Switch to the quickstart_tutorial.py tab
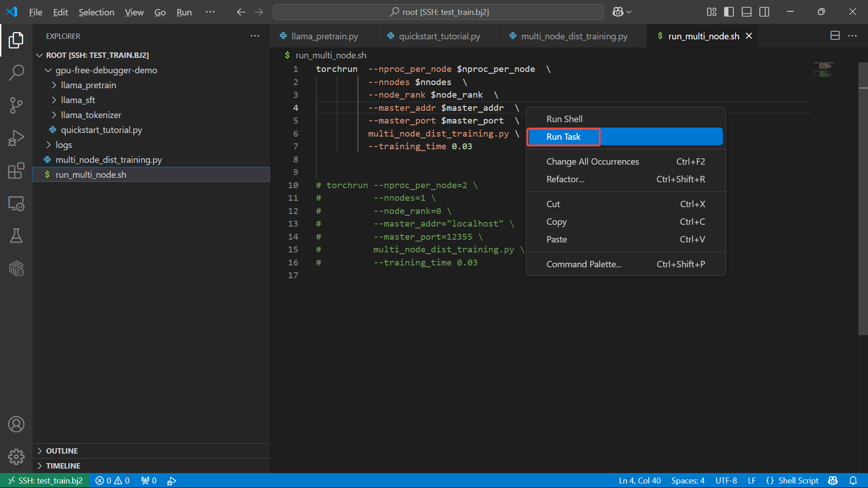The height and width of the screenshot is (488, 868). coord(439,36)
